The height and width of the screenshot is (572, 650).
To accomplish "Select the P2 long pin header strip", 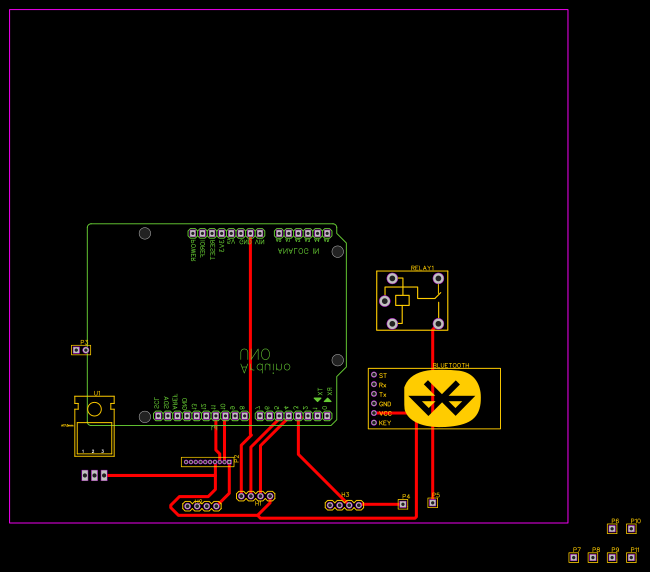I will [x=207, y=462].
